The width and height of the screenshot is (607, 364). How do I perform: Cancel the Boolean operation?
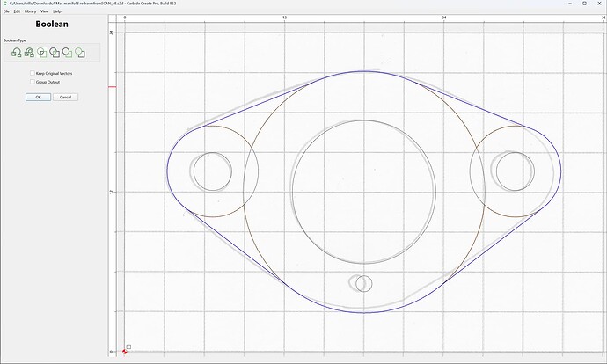(65, 97)
